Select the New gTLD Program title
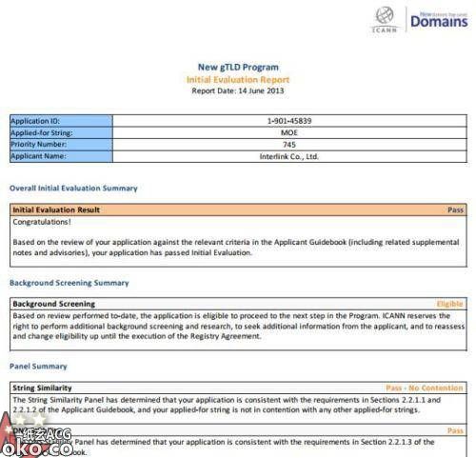This screenshot has height=458, width=476. point(238,68)
